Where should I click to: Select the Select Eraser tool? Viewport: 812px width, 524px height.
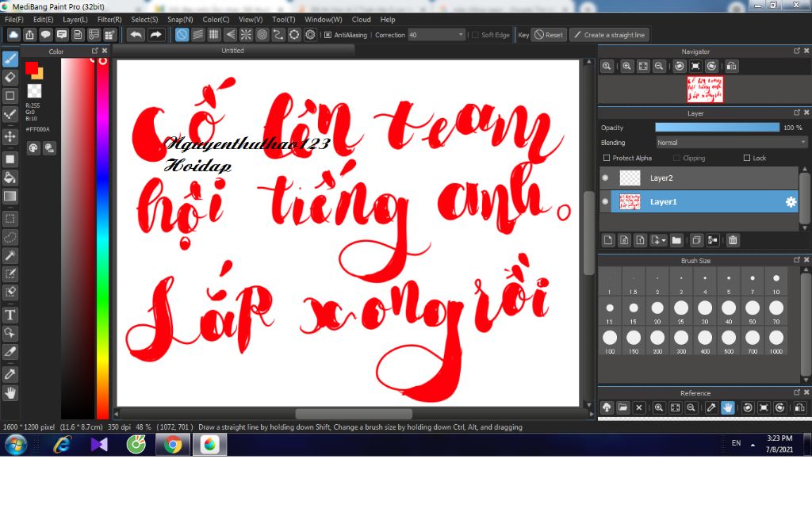click(10, 292)
